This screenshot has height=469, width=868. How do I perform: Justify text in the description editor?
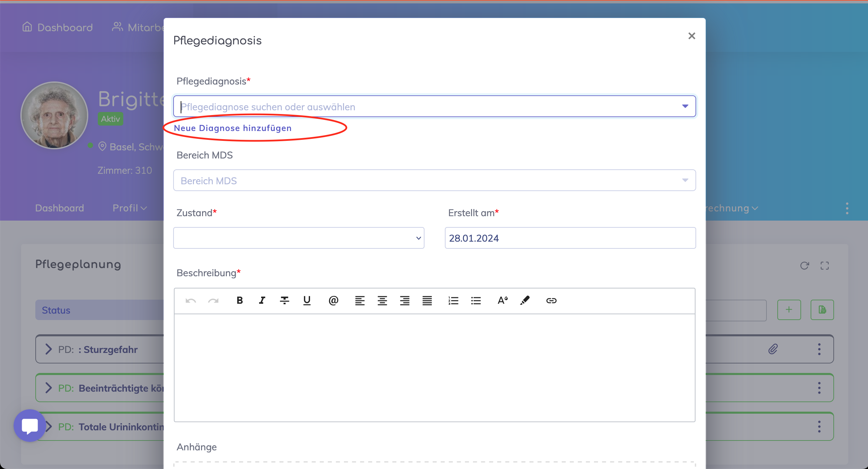coord(427,300)
